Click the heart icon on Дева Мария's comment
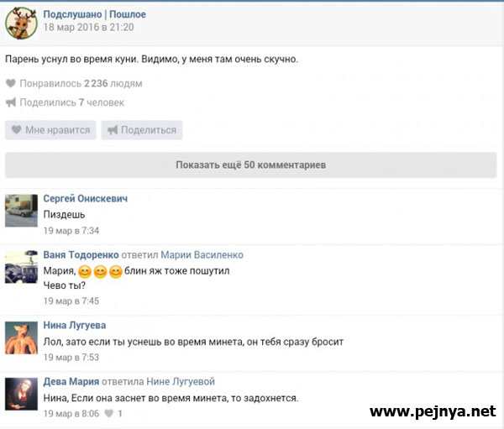The image size is (504, 429). click(x=109, y=414)
